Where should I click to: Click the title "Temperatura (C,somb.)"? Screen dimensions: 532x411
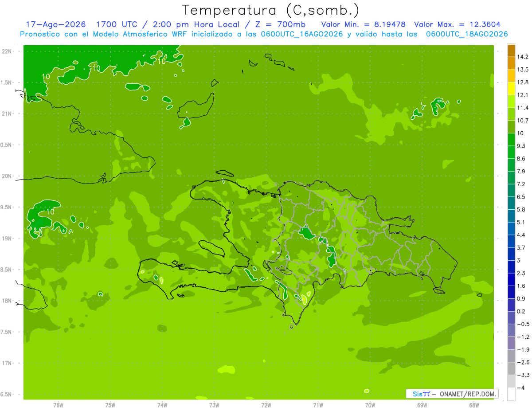(271, 10)
